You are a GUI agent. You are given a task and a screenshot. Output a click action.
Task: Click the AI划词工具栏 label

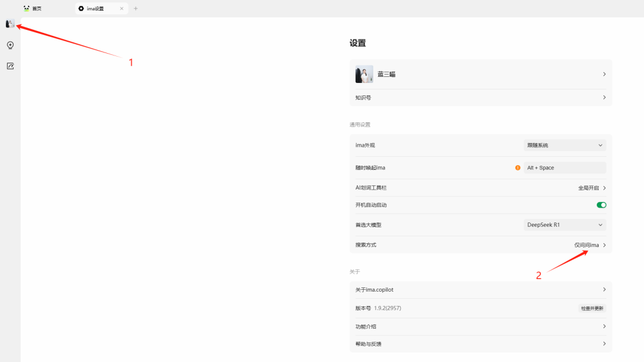371,188
